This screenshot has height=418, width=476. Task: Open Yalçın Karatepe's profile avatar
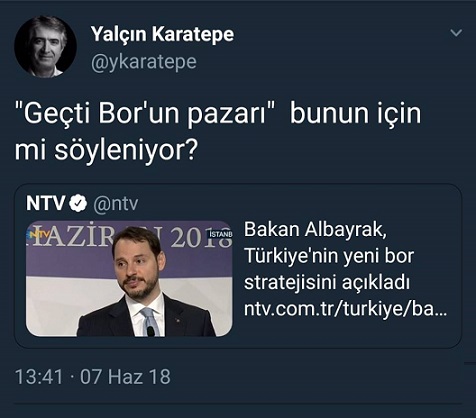(x=46, y=46)
